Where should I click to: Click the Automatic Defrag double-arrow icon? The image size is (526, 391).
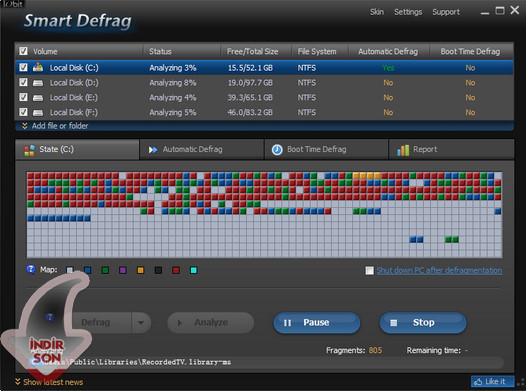[x=153, y=150]
